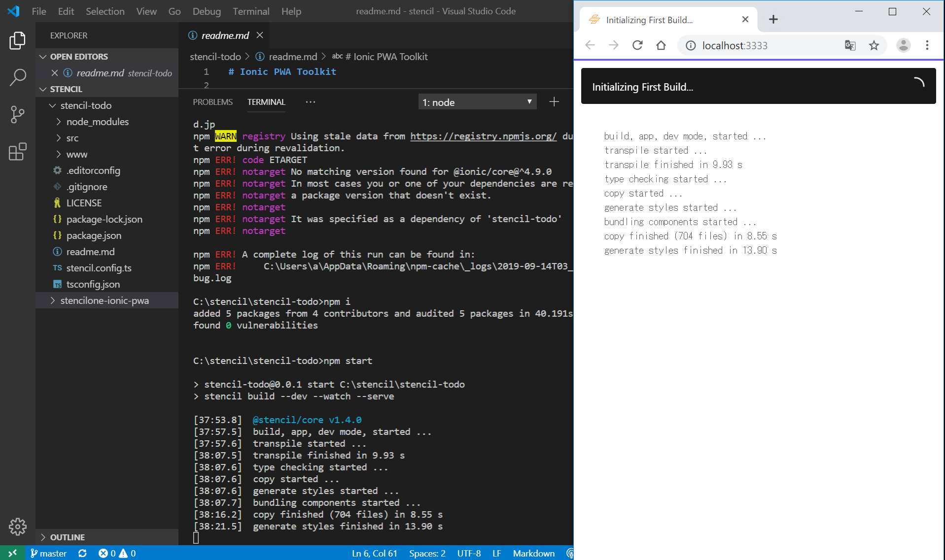Click the Google Translate icon in address bar

click(x=850, y=45)
